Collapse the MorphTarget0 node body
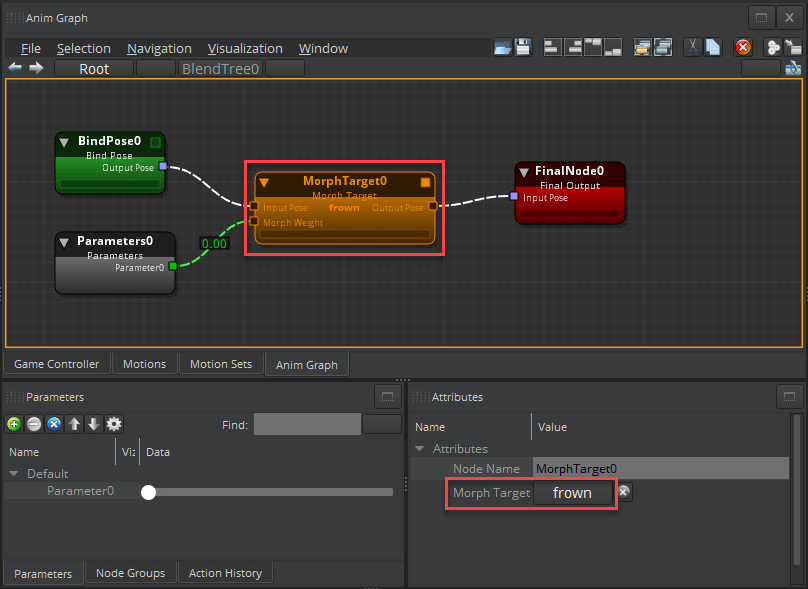808x589 pixels. [x=263, y=182]
